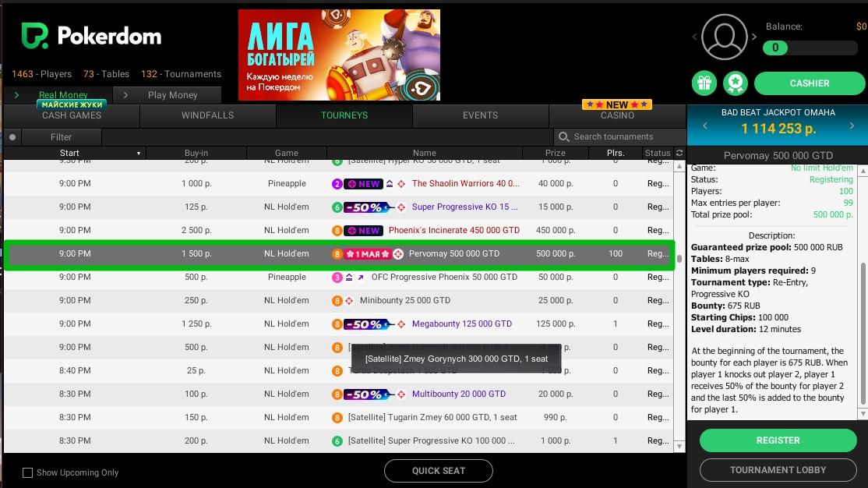This screenshot has width=868, height=488.
Task: Click -50% discount tag on Super Progressive KO 15 row
Action: pyautogui.click(x=368, y=207)
